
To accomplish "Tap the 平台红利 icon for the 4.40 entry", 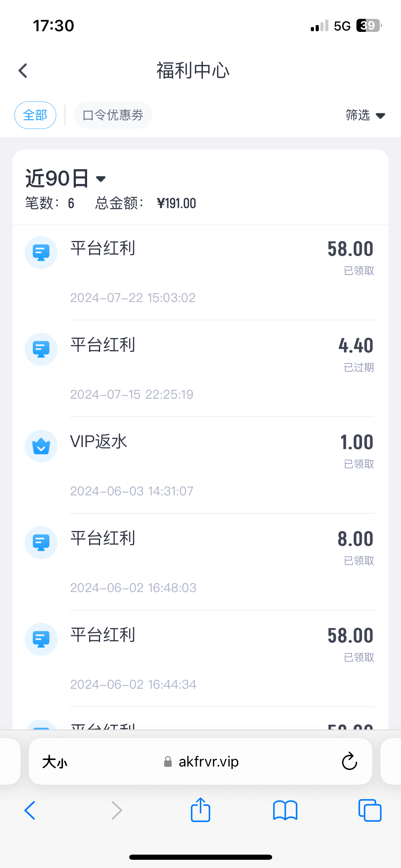I will coord(41,349).
